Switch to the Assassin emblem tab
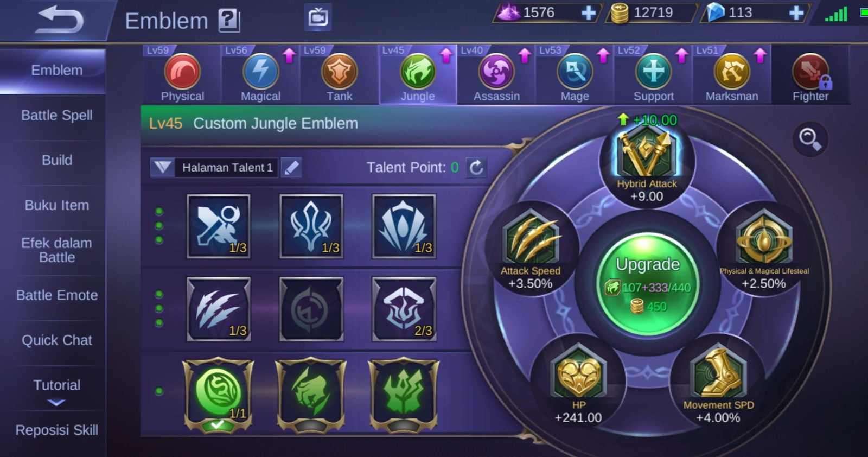Viewport: 868px width, 457px height. click(496, 75)
